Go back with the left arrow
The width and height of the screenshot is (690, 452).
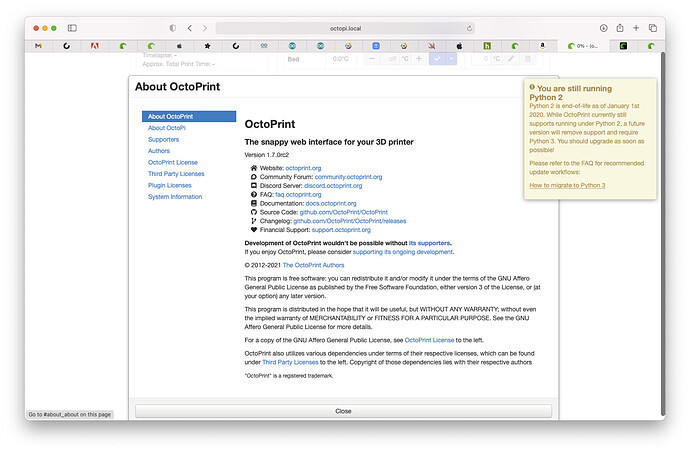(x=190, y=28)
